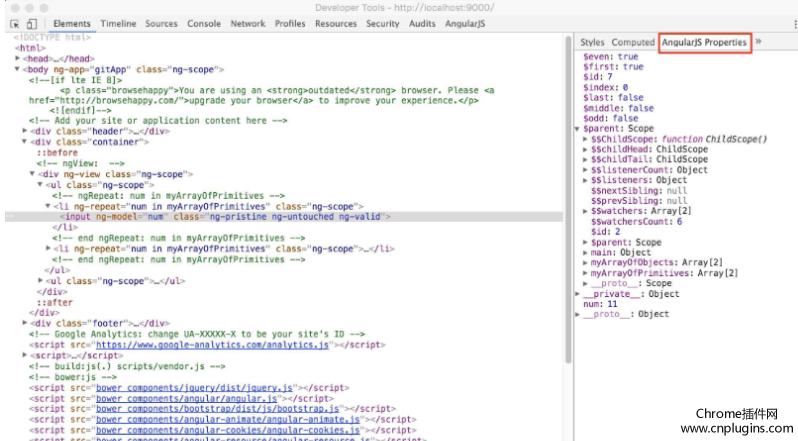The height and width of the screenshot is (441, 798).
Task: Switch to the Console tab
Action: [x=204, y=24]
